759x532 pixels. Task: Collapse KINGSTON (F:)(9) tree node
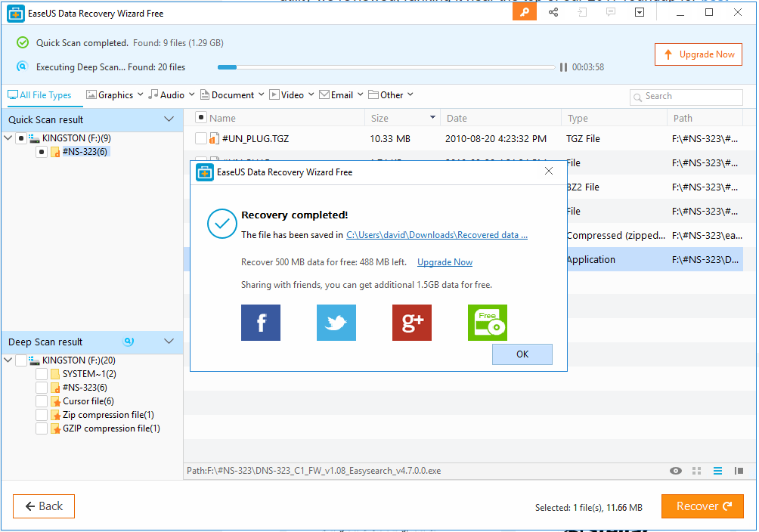point(8,138)
